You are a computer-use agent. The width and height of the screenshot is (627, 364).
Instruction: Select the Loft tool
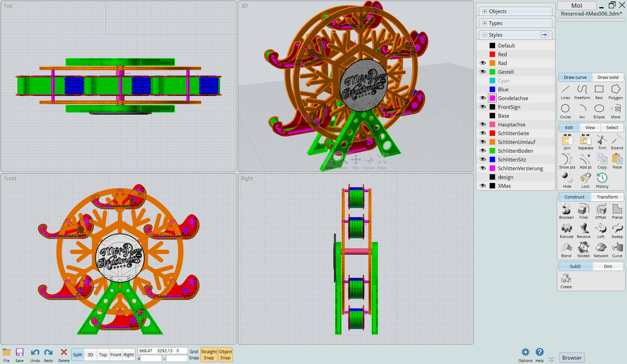(x=601, y=231)
